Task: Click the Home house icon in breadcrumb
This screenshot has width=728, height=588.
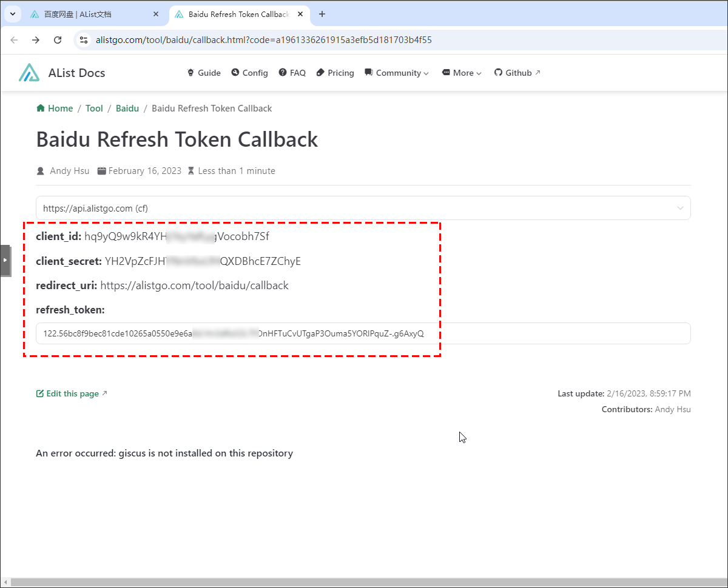Action: click(x=41, y=108)
